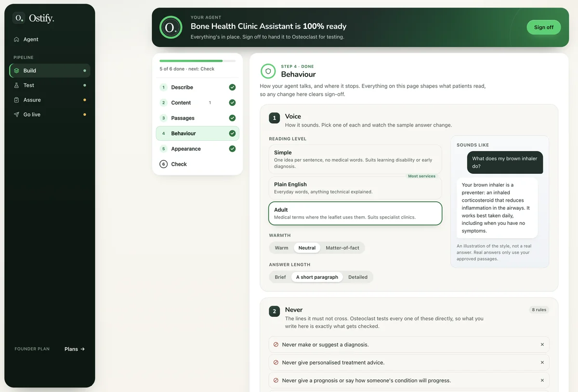Open the Agent home icon

tap(16, 39)
